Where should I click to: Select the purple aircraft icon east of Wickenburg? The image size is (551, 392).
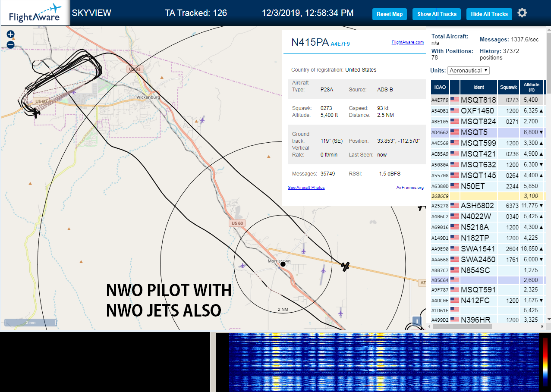[202, 120]
